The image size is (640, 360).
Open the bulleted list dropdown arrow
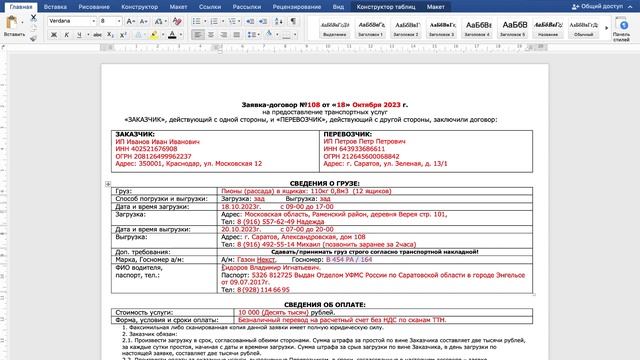(x=205, y=21)
